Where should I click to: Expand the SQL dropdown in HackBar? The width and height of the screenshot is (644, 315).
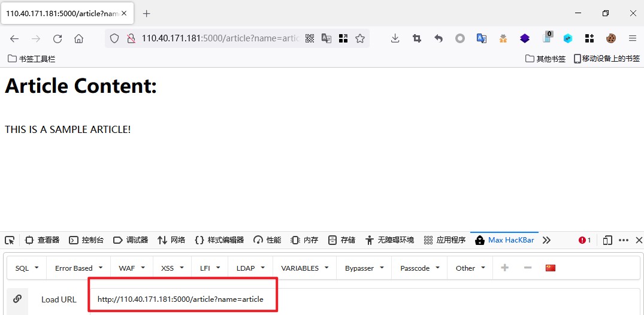[27, 268]
